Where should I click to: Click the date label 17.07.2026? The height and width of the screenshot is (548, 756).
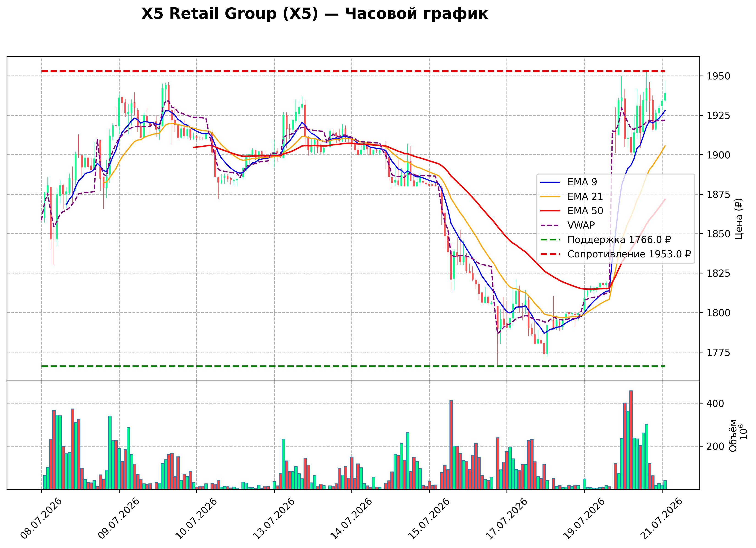coord(506,519)
